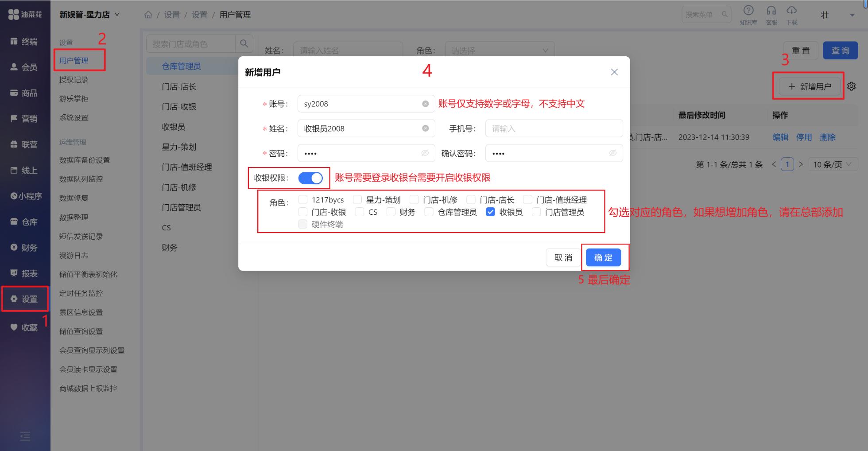Collapse the sidebar with bottom menu icon

point(25,436)
